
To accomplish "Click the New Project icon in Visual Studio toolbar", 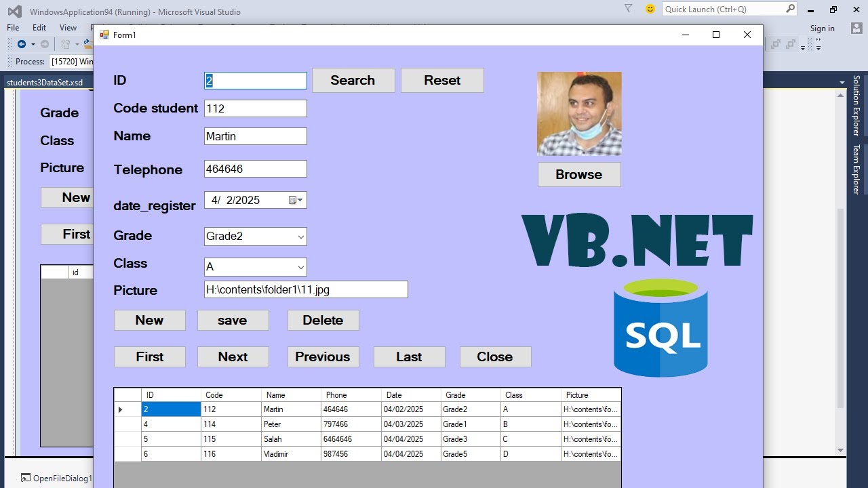I will [x=66, y=44].
